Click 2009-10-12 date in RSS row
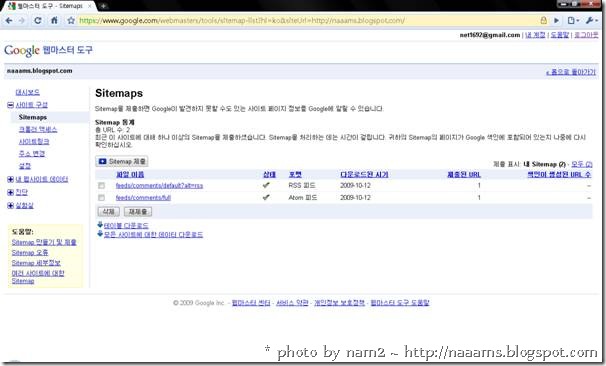The height and width of the screenshot is (366, 606). point(355,186)
